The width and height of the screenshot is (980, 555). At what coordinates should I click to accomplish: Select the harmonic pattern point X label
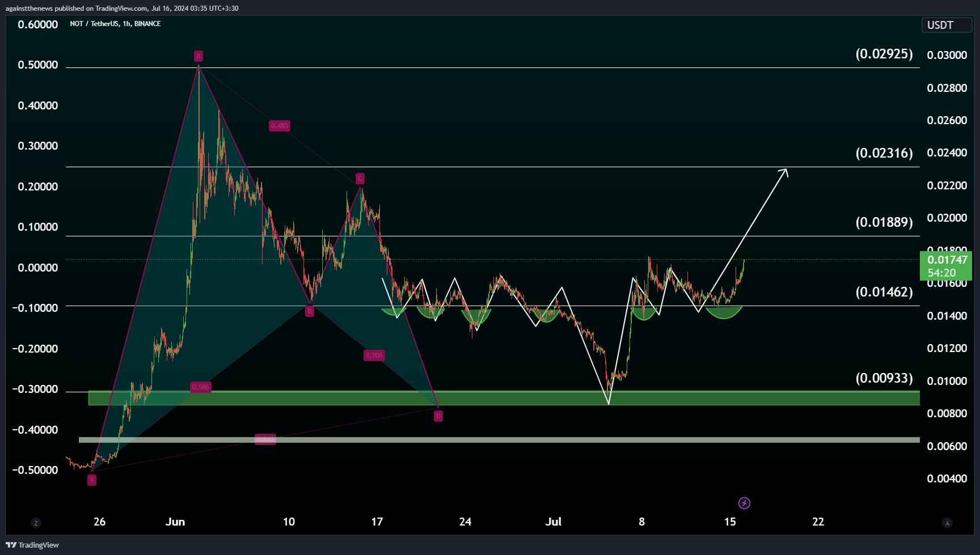point(92,480)
